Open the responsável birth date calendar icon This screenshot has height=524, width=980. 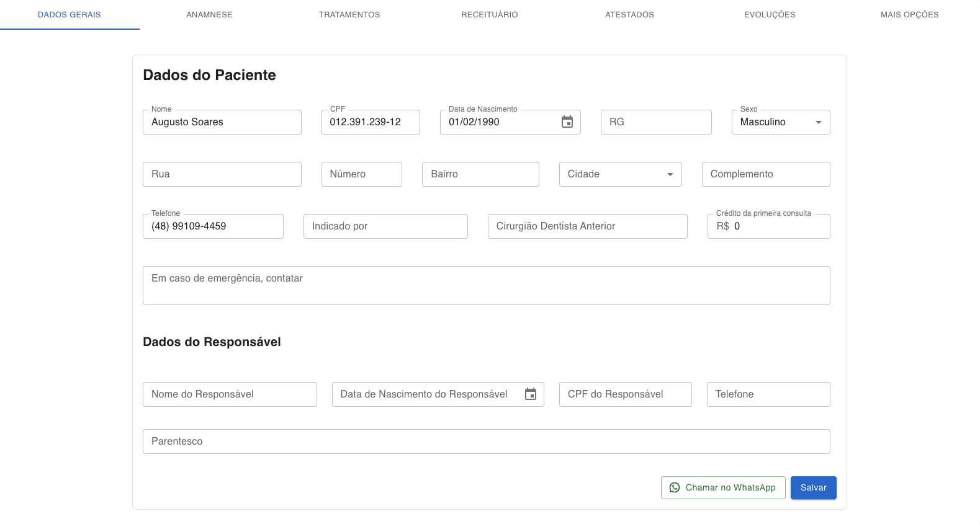530,394
